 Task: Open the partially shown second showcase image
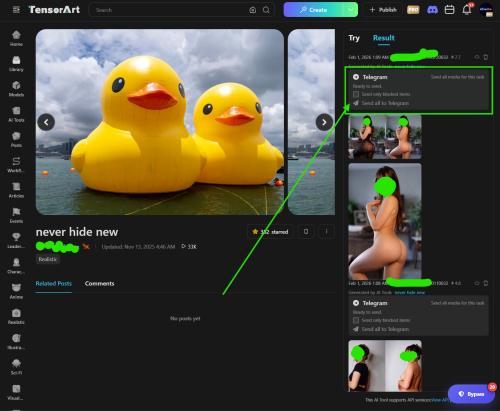pyautogui.click(x=311, y=122)
